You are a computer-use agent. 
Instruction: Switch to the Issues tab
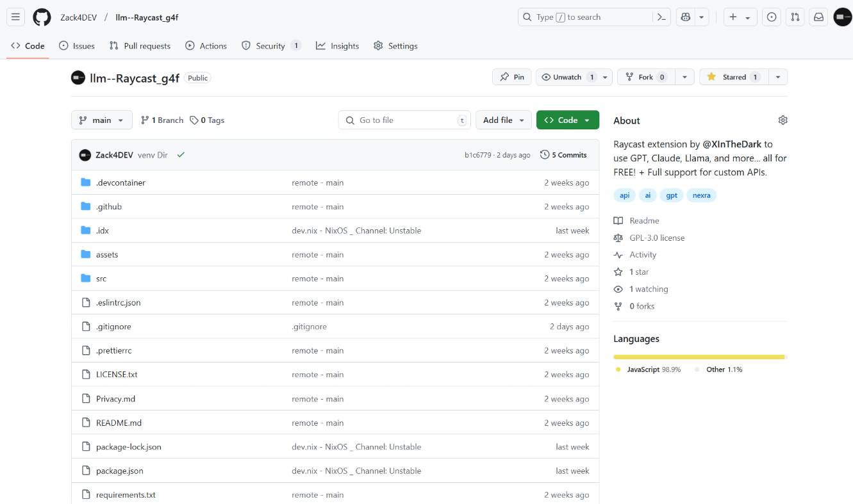pos(77,46)
